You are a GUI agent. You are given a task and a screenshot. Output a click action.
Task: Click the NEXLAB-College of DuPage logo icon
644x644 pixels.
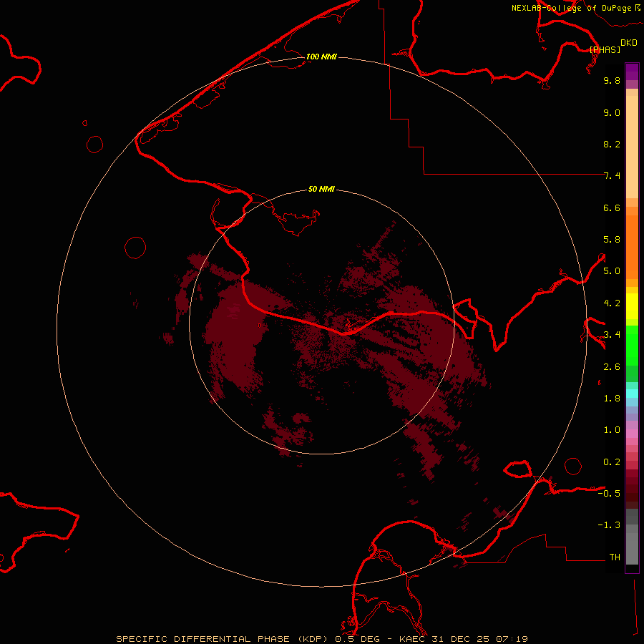coord(638,8)
